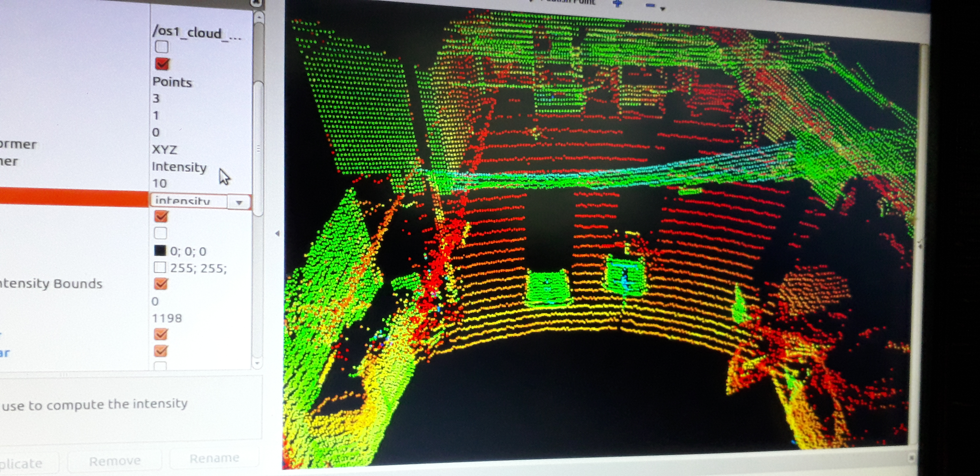Collapse left panel using small triangle handle

(277, 233)
